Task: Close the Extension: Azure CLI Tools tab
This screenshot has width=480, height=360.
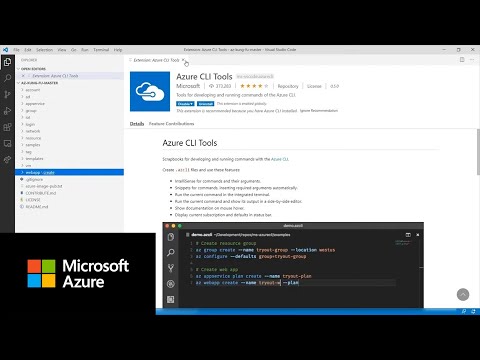Action: [x=183, y=60]
